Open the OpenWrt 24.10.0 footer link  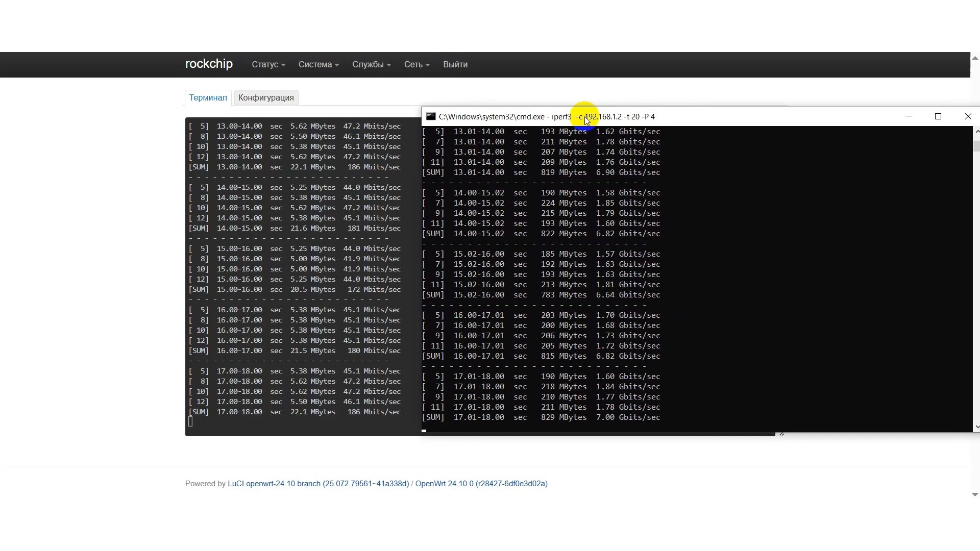click(x=481, y=484)
